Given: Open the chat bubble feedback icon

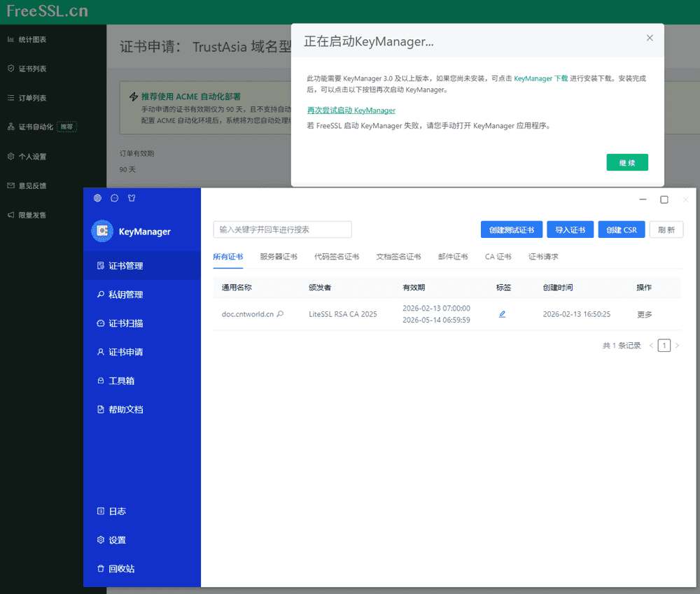Looking at the screenshot, I should [115, 198].
